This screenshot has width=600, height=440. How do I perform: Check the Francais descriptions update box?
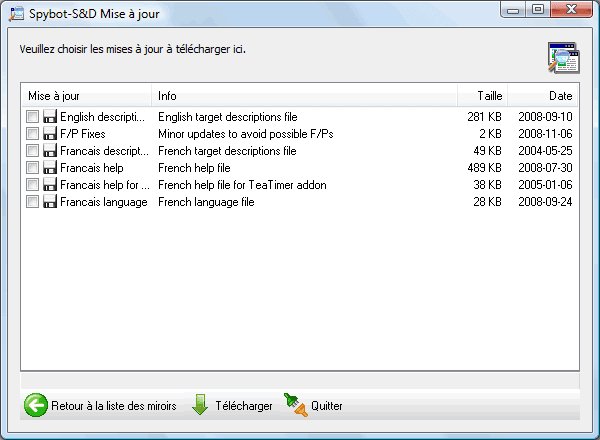click(33, 151)
